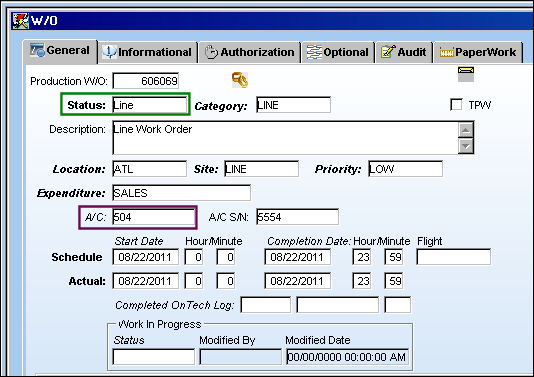Click the Schedule start minute field
This screenshot has width=534, height=377.
point(225,257)
